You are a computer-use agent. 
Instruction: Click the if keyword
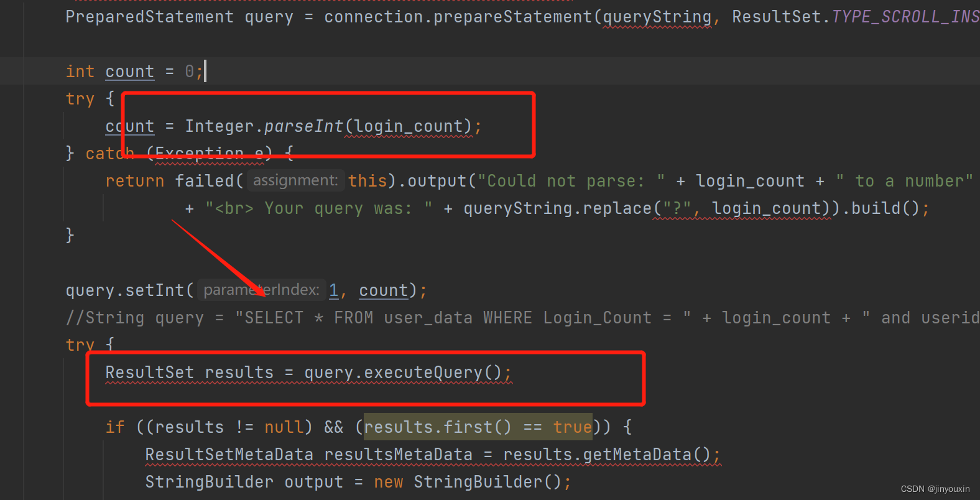point(115,427)
